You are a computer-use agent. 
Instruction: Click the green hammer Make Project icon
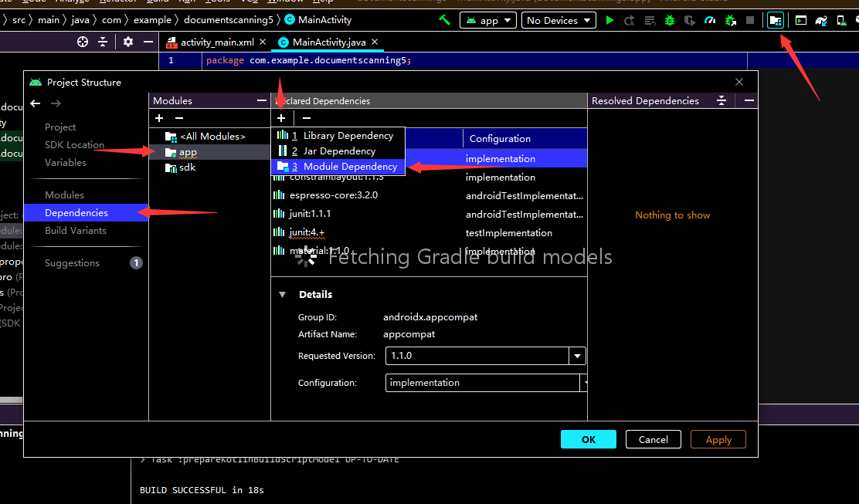(x=445, y=20)
